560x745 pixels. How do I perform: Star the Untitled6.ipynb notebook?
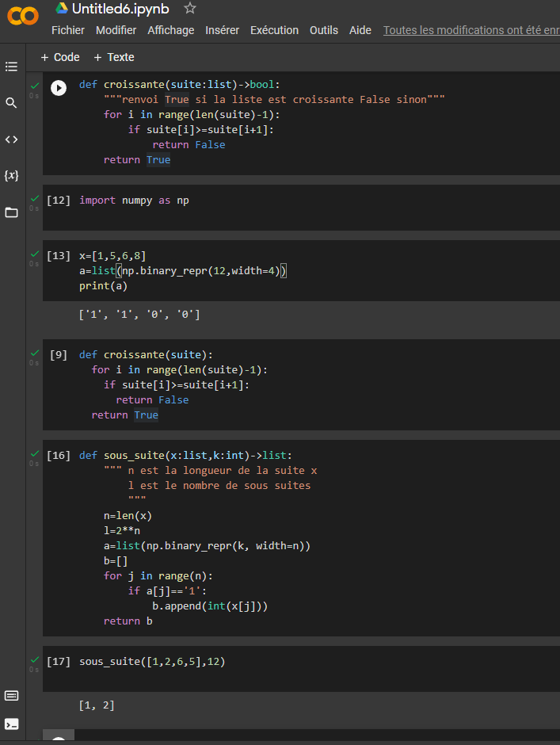[x=190, y=9]
